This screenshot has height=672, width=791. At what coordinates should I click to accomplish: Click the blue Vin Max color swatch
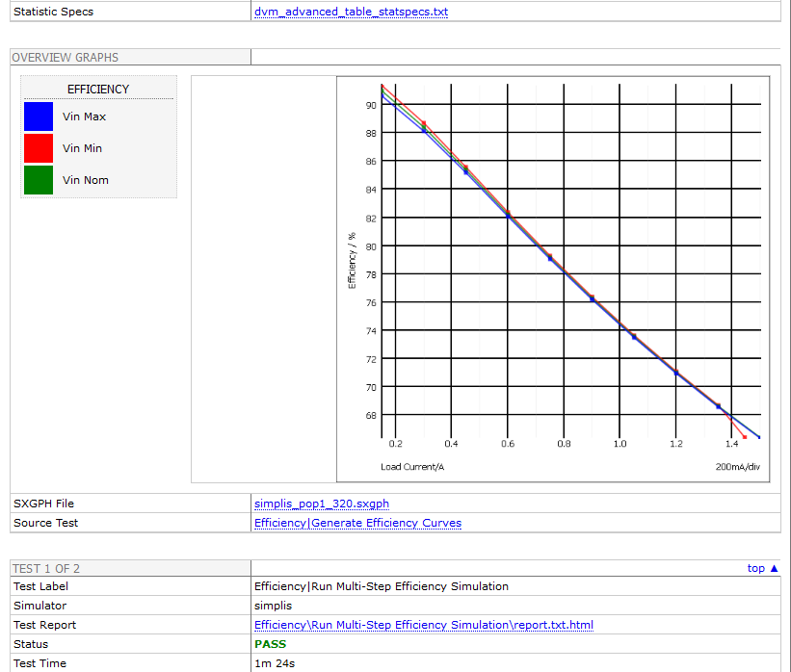click(x=39, y=116)
